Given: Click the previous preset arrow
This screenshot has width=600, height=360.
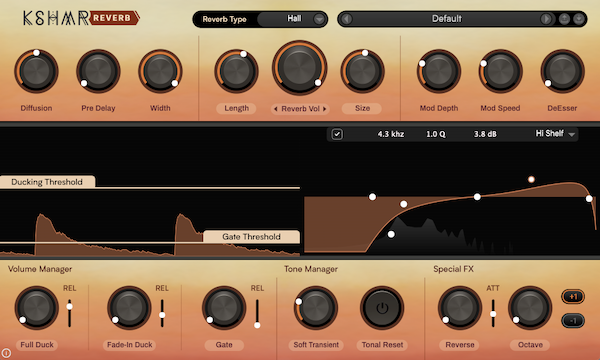Looking at the screenshot, I should [347, 19].
